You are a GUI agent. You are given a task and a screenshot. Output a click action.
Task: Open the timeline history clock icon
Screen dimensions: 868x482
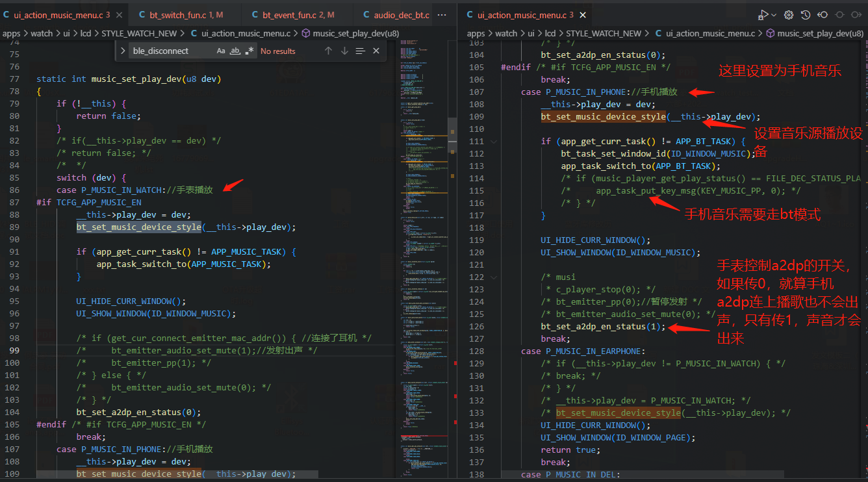806,14
